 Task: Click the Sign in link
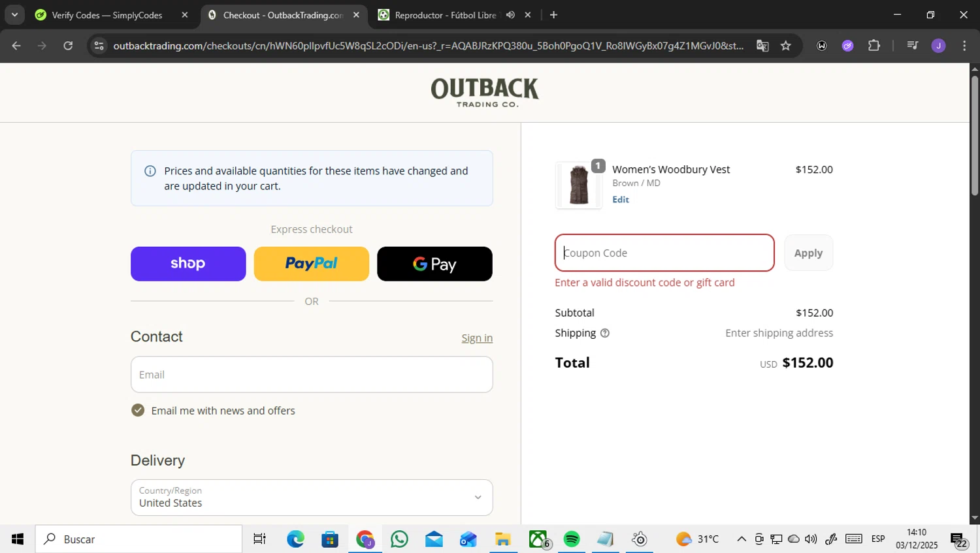[x=477, y=338]
